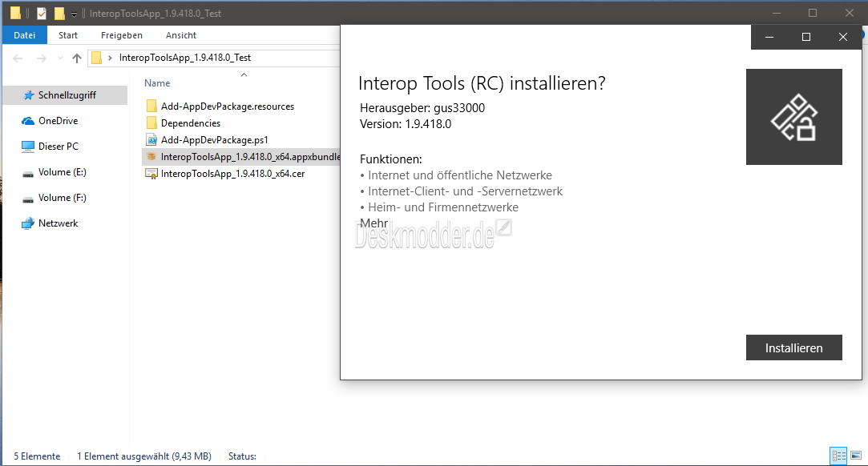Image resolution: width=868 pixels, height=466 pixels.
Task: Click the 'Herausgeber: gus33000' text
Action: 422,108
